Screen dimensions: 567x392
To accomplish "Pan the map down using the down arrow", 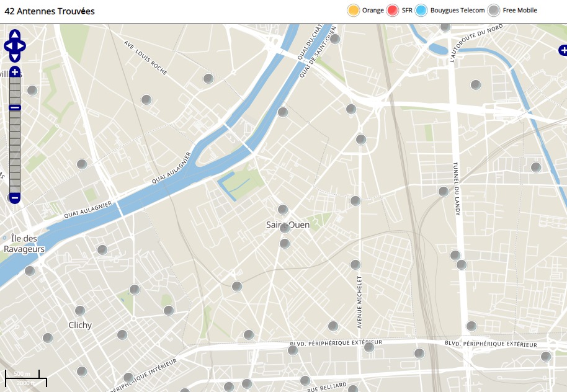I will click(x=15, y=57).
